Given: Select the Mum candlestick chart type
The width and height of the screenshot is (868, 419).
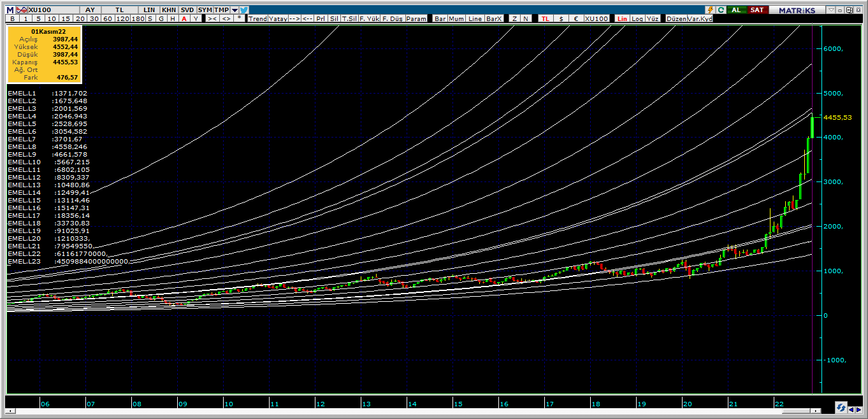Looking at the screenshot, I should pos(456,18).
